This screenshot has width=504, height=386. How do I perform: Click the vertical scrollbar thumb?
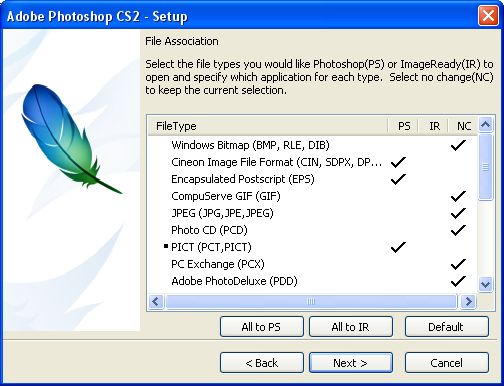[x=486, y=167]
